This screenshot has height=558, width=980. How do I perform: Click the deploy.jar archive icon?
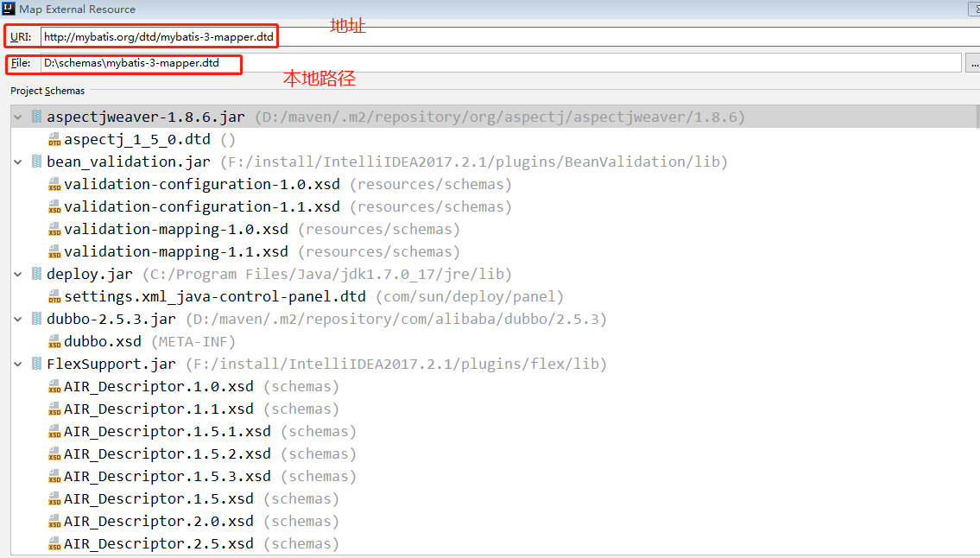click(x=37, y=274)
